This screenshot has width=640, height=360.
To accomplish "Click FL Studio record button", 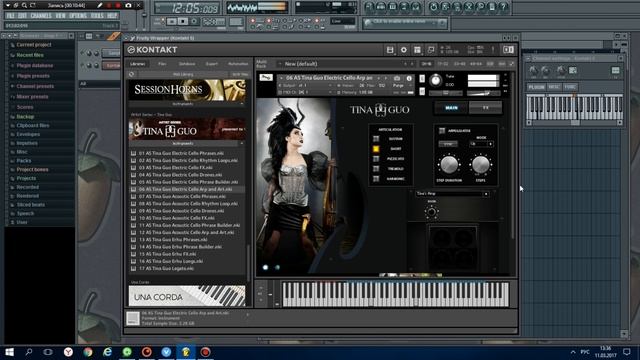I will click(194, 22).
